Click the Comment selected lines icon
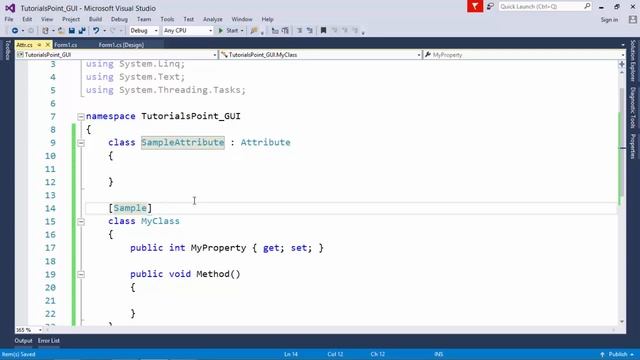Image resolution: width=640 pixels, height=360 pixels. pyautogui.click(x=275, y=31)
